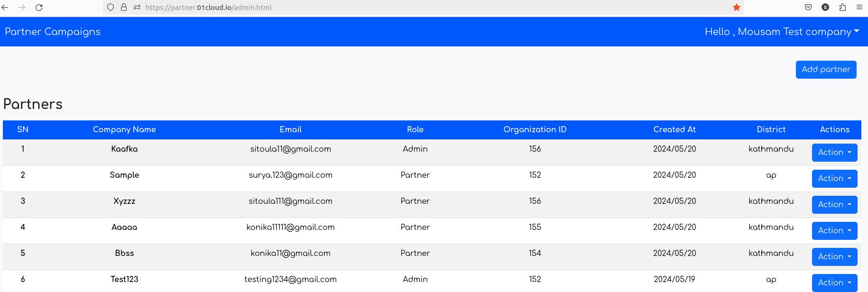Click the SN column header
This screenshot has height=292, width=868.
pyautogui.click(x=23, y=129)
